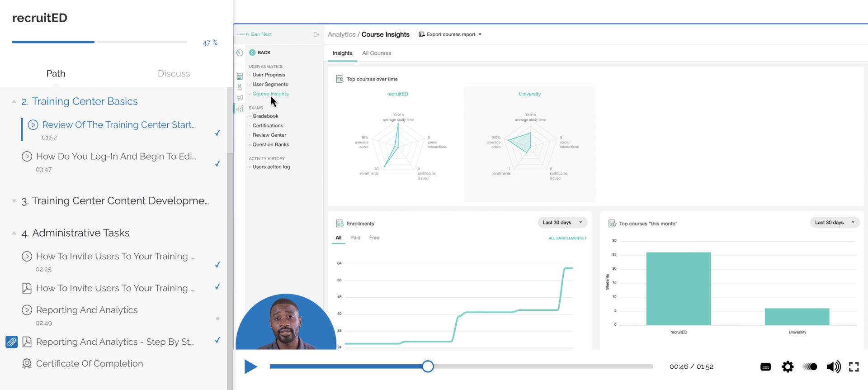Viewport: 868px width, 390px height.
Task: Expand Training Center Content Development section
Action: click(14, 201)
